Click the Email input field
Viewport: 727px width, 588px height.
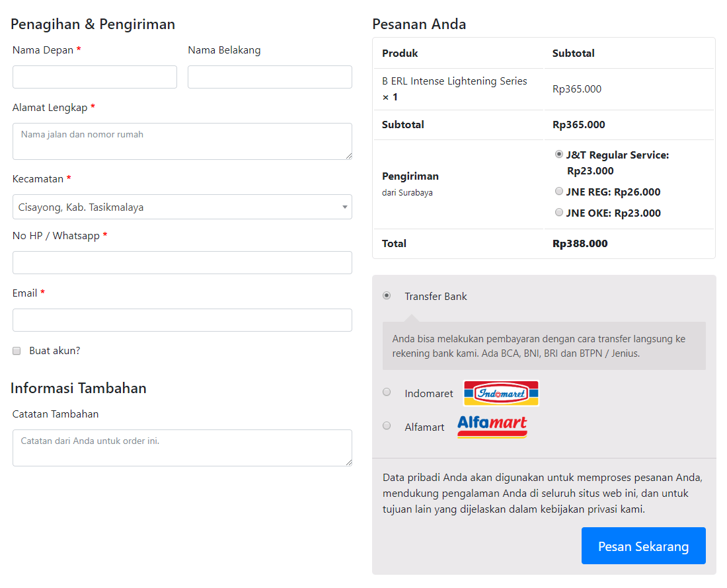(182, 320)
